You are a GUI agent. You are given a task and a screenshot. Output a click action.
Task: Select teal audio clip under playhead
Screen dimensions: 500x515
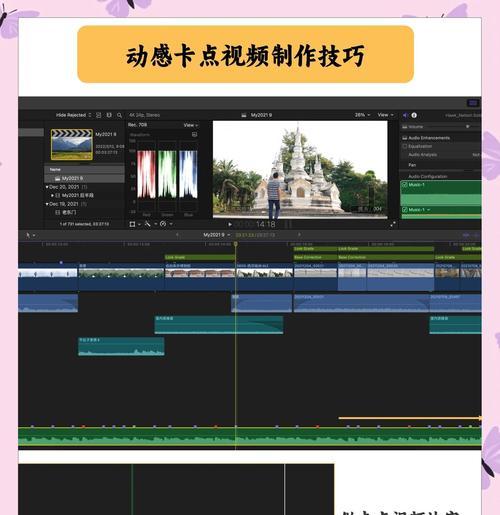[219, 325]
